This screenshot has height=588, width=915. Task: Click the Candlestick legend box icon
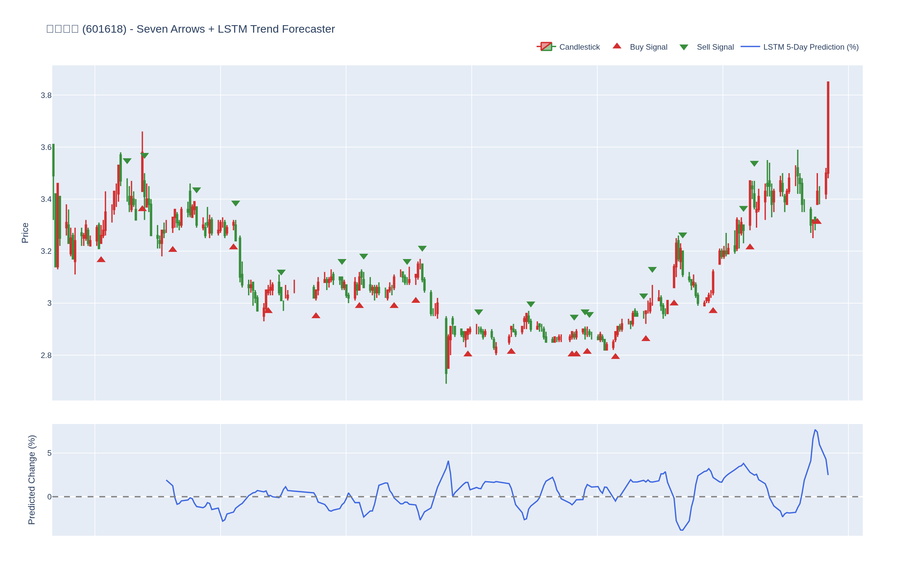[x=546, y=47]
